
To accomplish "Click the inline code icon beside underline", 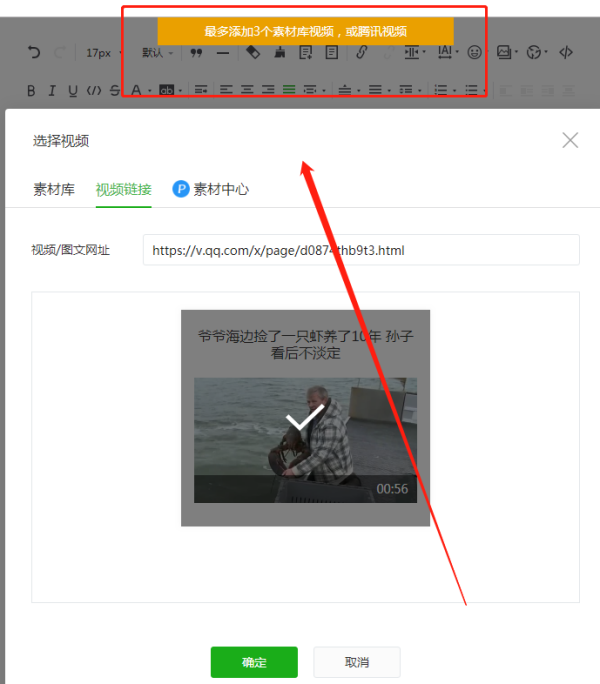I will coord(94,90).
